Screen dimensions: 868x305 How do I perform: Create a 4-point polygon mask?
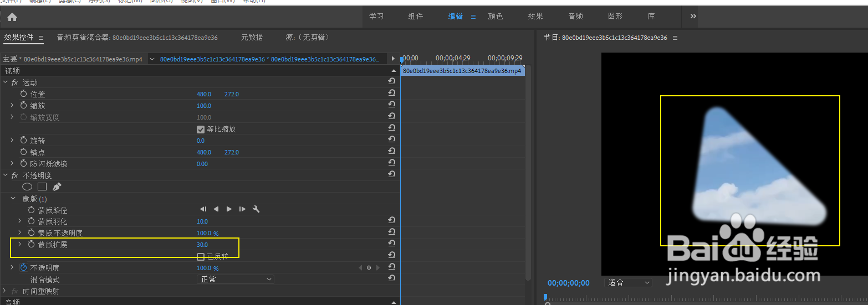tap(42, 187)
